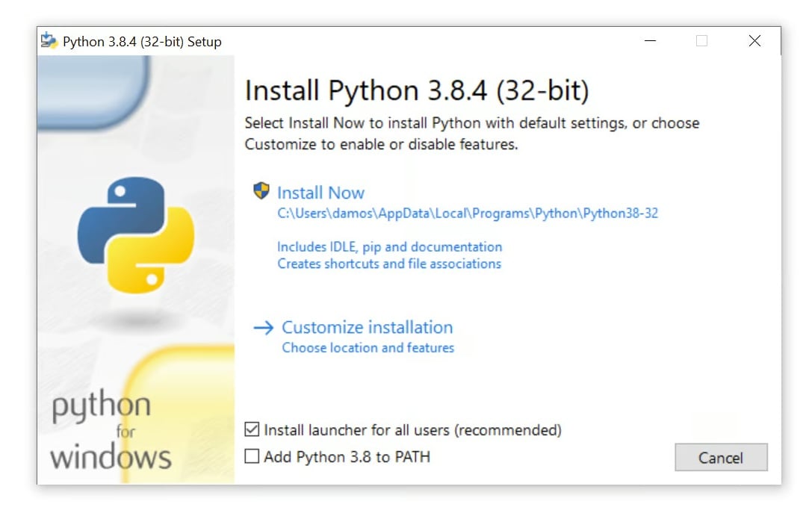Image resolution: width=812 pixels, height=513 pixels.
Task: Click the Python snake logo
Action: coord(136,234)
